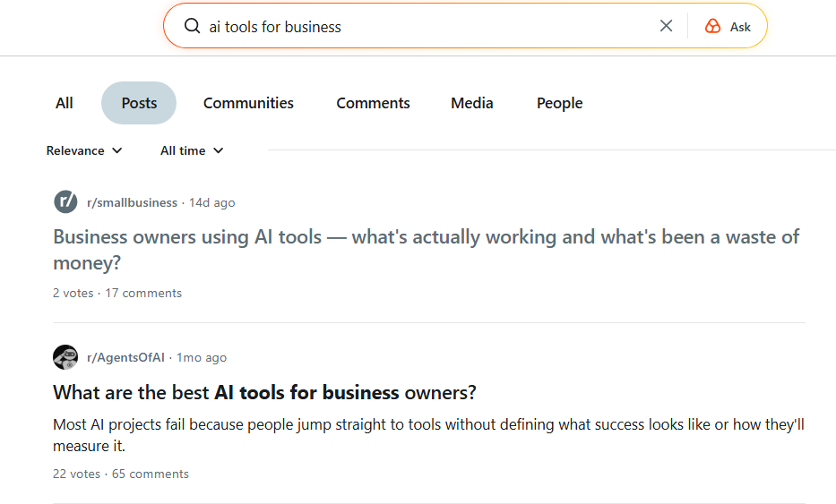Visit the r/smallbusiness community link

pos(132,203)
